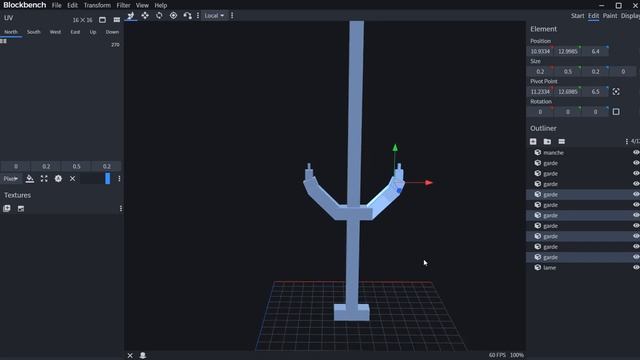Open the Help menu
This screenshot has height=360, width=640.
(160, 5)
